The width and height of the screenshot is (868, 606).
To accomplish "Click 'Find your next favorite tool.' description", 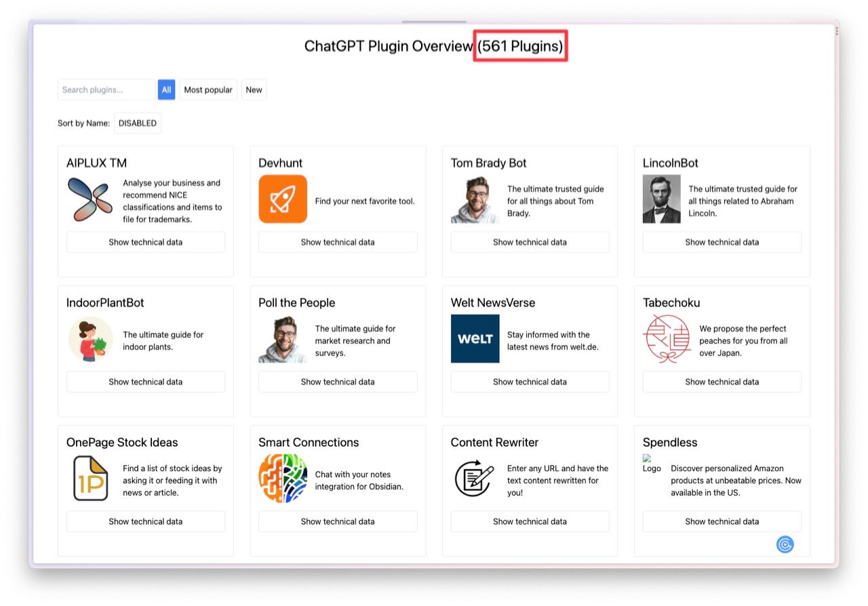I will click(x=365, y=201).
